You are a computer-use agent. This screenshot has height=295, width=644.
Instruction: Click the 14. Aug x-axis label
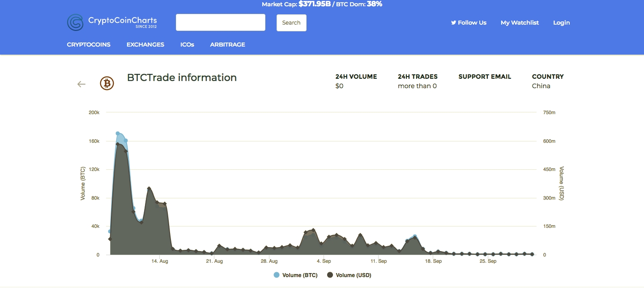click(x=160, y=261)
